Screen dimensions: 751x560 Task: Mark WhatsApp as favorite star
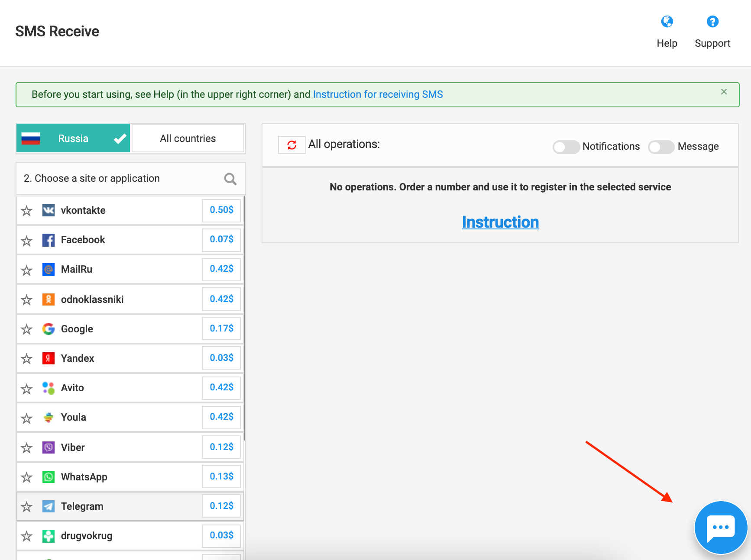pyautogui.click(x=27, y=477)
